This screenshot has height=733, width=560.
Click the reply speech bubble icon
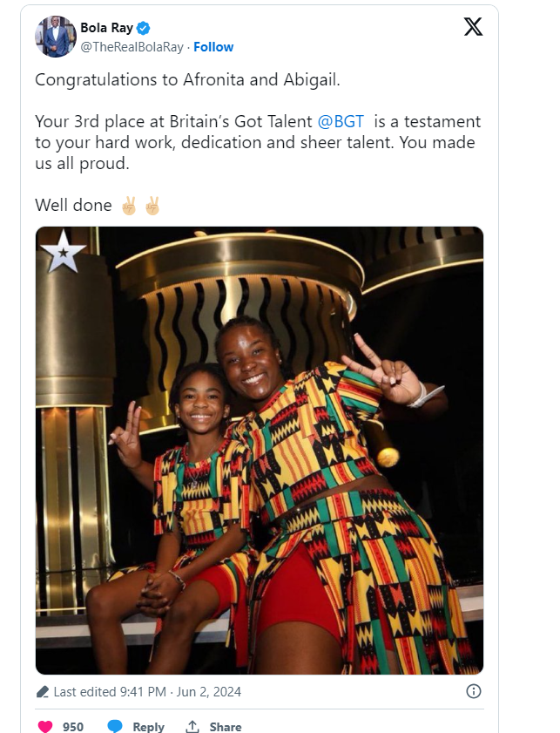coord(115,726)
